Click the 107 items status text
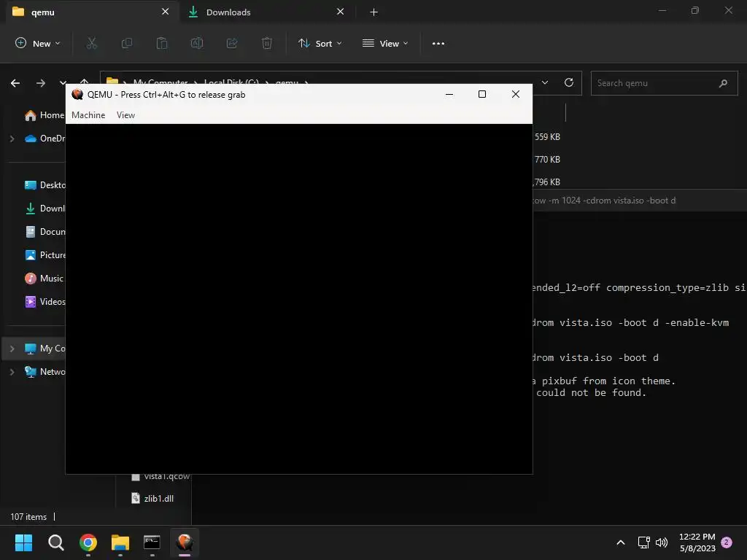This screenshot has height=560, width=747. (x=28, y=517)
